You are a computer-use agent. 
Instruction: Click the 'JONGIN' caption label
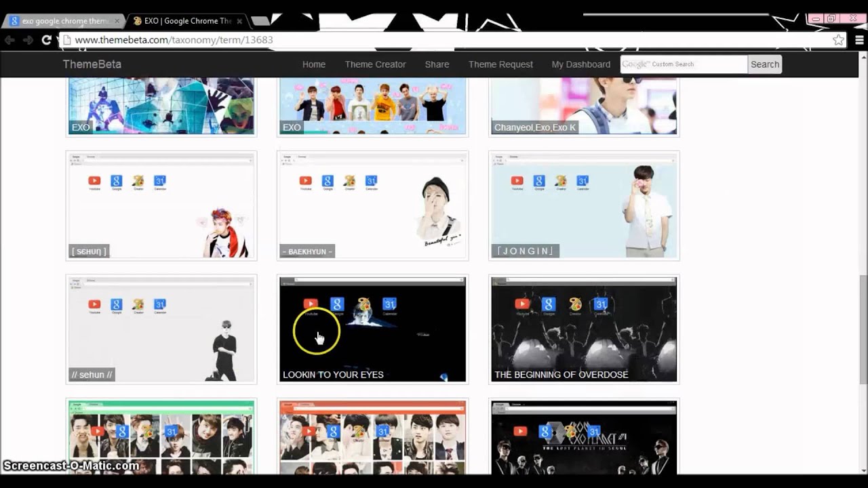526,251
